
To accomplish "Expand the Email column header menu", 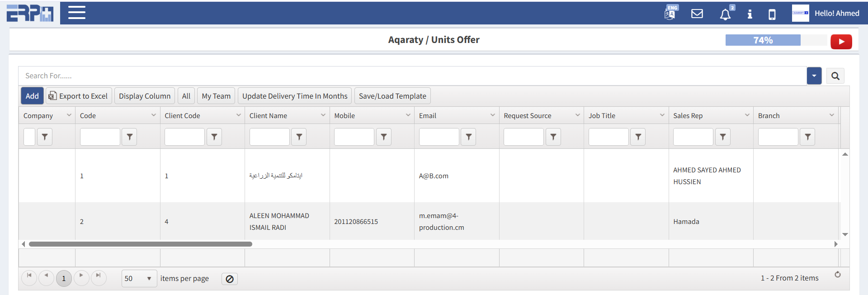I will 492,115.
